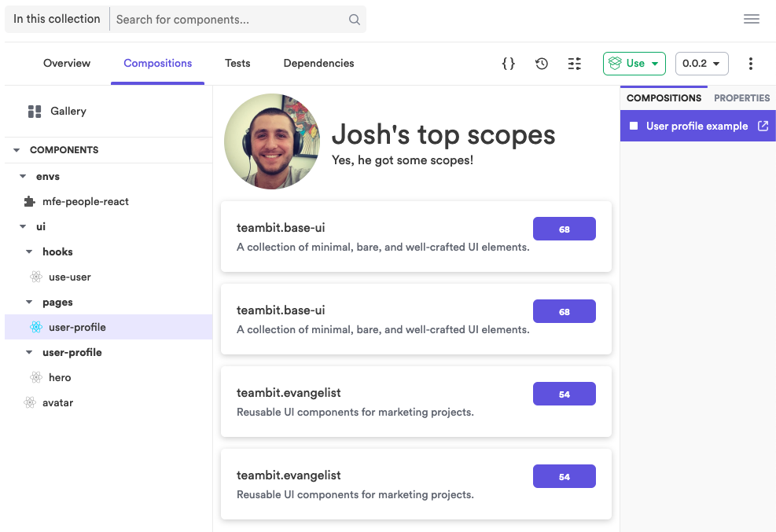Open the version history clock icon
The image size is (776, 532).
(542, 64)
